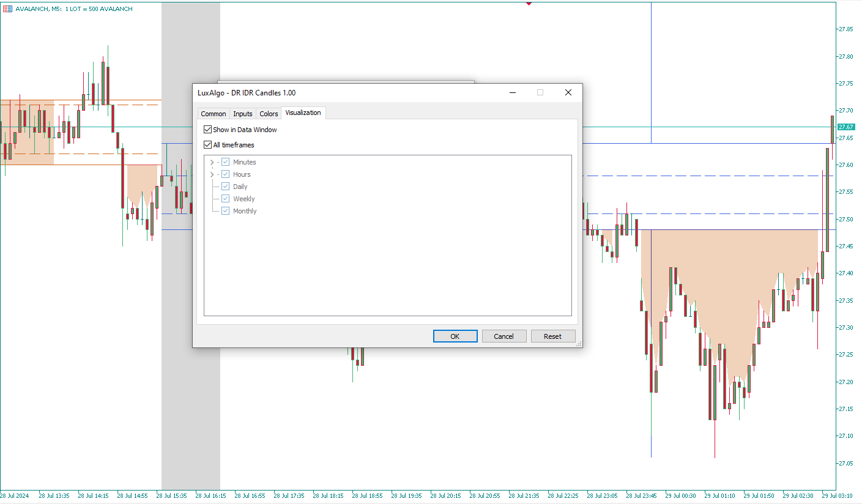Open the Inputs tab
The image size is (862, 504).
click(243, 114)
